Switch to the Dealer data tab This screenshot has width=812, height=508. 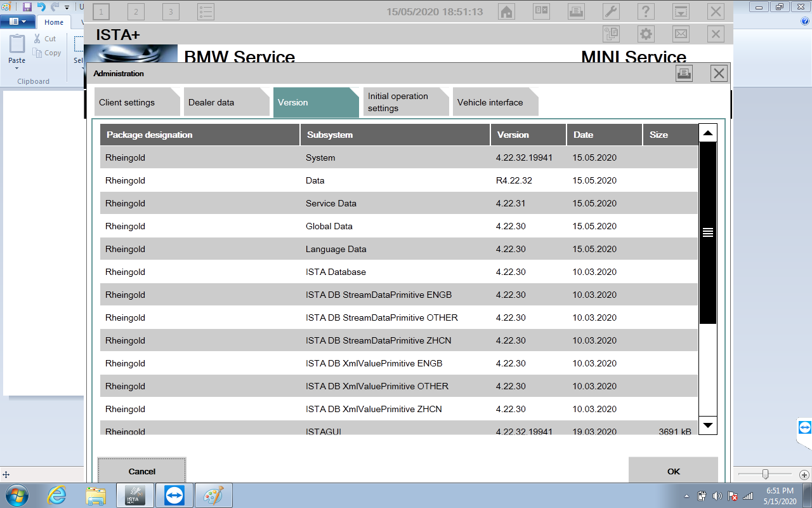tap(226, 102)
